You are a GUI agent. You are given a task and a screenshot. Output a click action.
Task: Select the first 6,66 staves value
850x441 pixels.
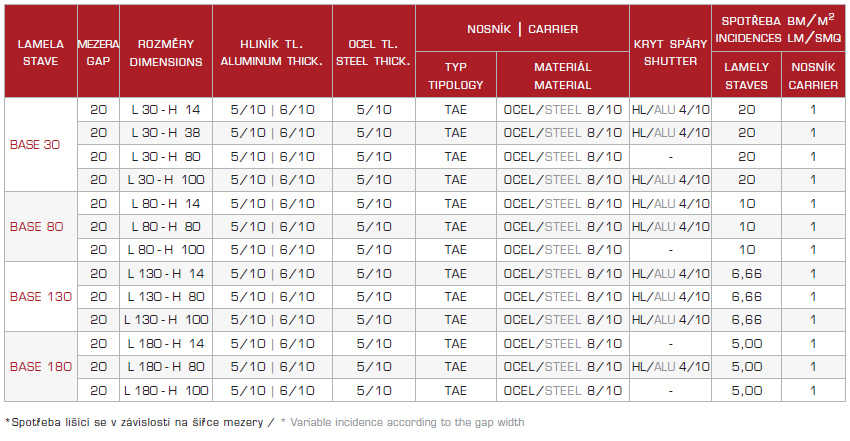point(746,273)
